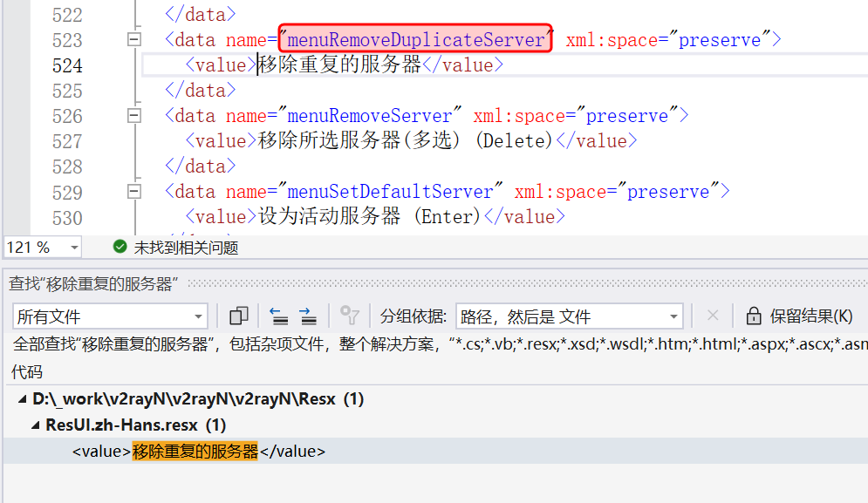Click the 代码 column header
868x503 pixels.
(26, 372)
